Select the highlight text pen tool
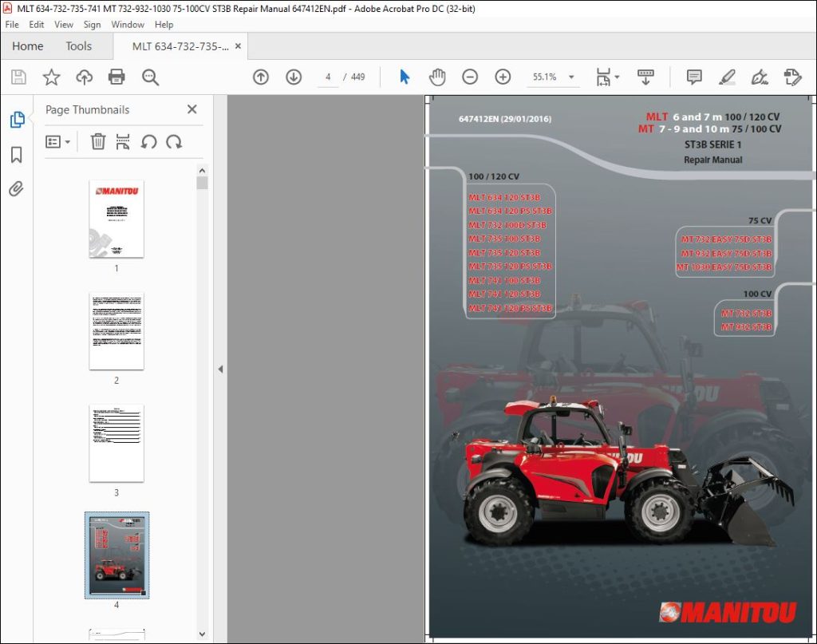Screen dimensions: 817x644 click(727, 77)
